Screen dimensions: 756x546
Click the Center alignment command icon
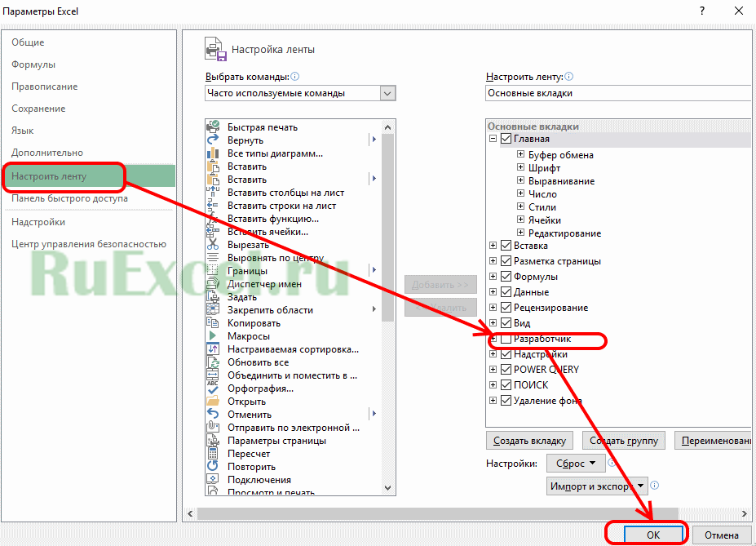pos(213,257)
